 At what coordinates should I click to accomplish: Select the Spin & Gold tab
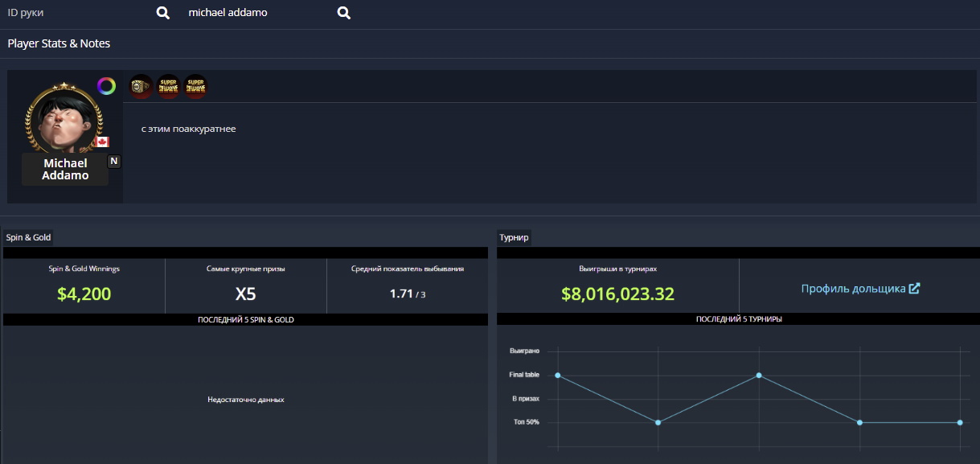[x=29, y=237]
